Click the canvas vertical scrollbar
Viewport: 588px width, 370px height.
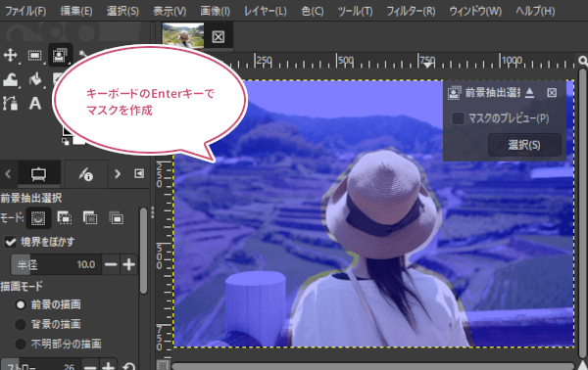tap(583, 213)
